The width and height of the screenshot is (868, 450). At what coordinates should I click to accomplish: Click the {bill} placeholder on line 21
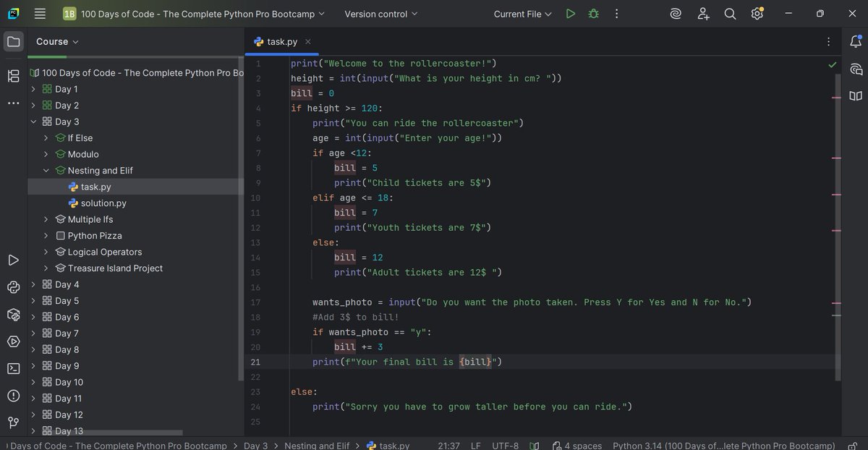(x=476, y=362)
